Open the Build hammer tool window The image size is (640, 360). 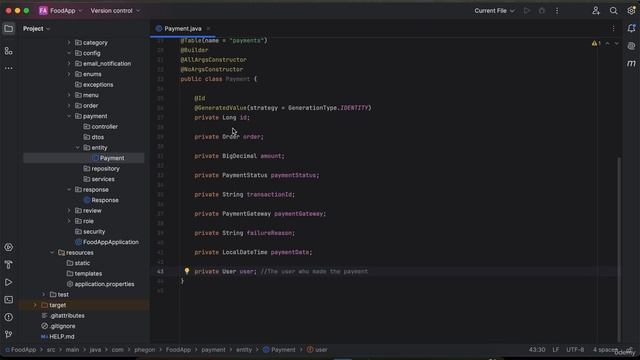9,264
